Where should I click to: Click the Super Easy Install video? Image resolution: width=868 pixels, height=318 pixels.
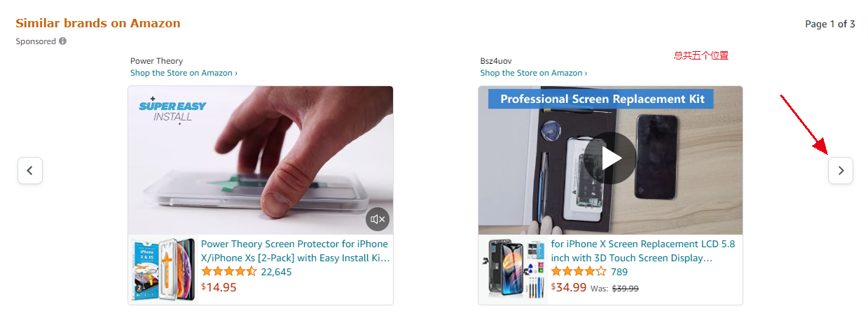[261, 160]
